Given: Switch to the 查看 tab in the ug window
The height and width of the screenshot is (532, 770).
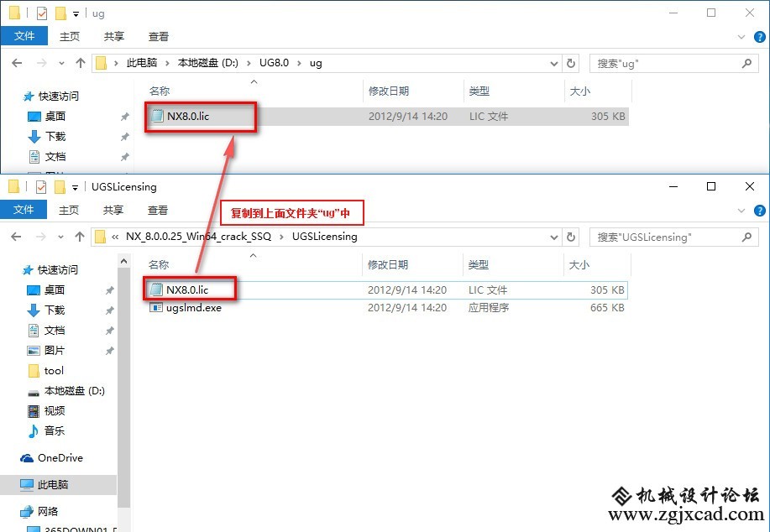Looking at the screenshot, I should pyautogui.click(x=158, y=36).
